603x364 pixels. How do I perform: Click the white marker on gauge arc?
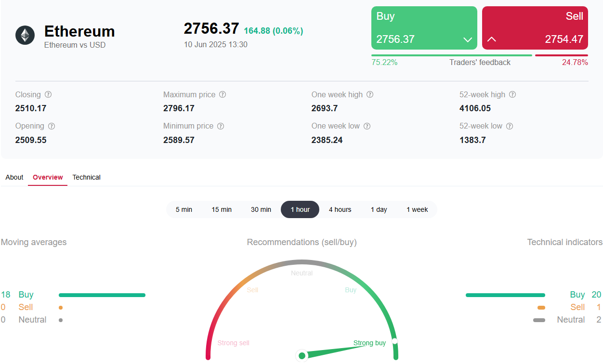point(394,341)
